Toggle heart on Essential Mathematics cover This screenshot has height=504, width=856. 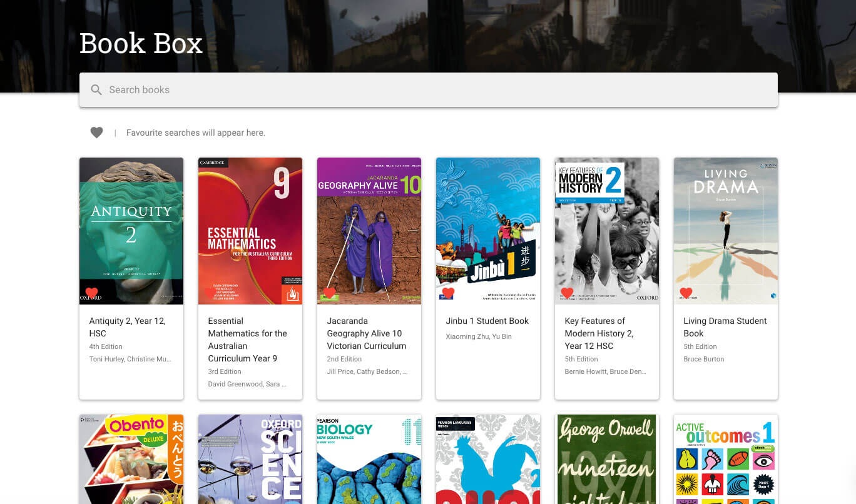(211, 293)
